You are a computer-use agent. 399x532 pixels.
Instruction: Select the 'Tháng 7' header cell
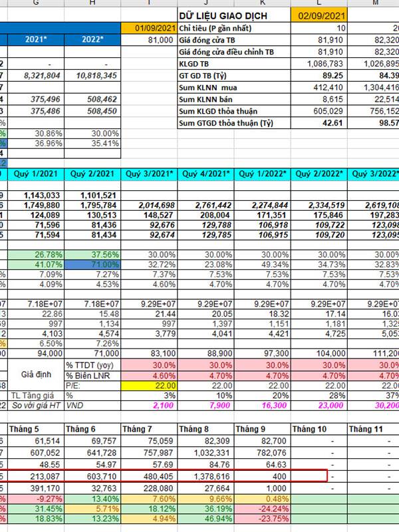pos(149,429)
